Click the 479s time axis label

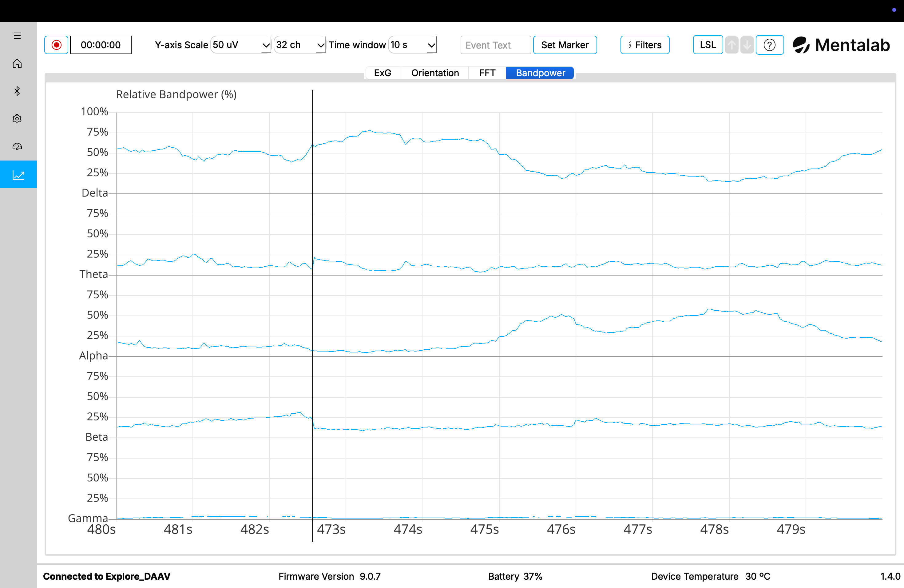click(791, 530)
